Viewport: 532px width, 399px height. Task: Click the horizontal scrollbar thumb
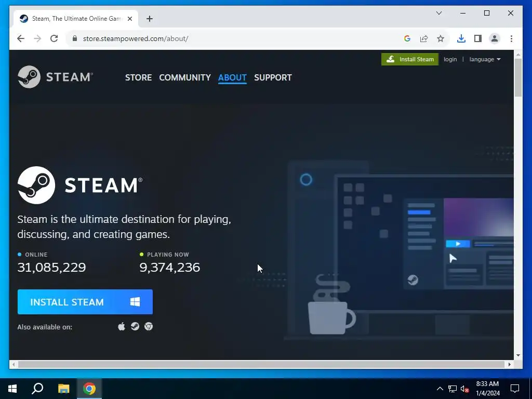pyautogui.click(x=262, y=364)
